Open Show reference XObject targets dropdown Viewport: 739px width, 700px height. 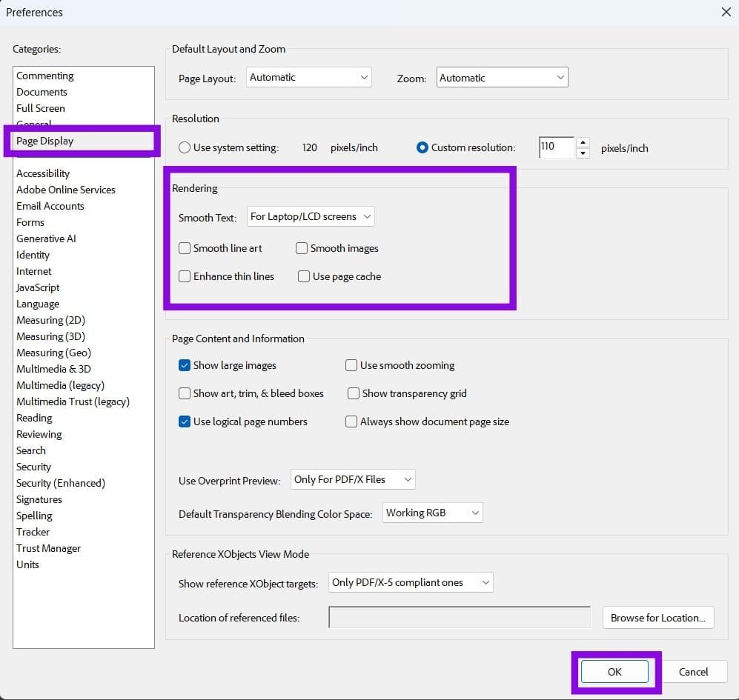(411, 582)
